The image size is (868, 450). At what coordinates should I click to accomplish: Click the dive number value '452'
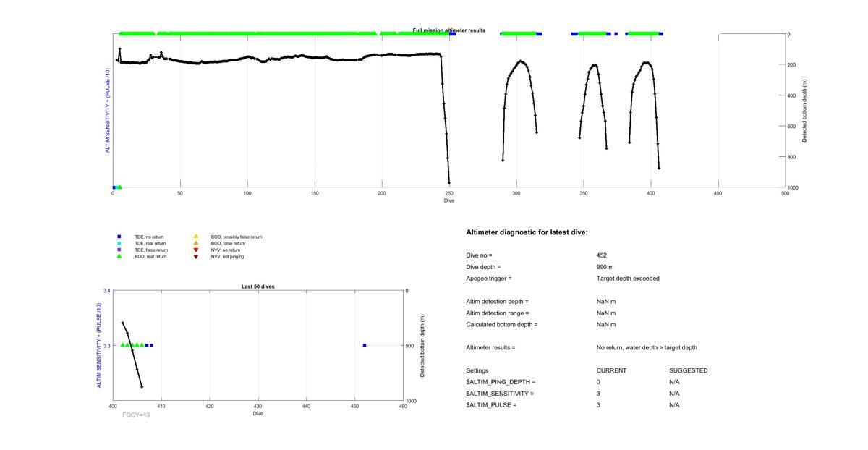[602, 255]
